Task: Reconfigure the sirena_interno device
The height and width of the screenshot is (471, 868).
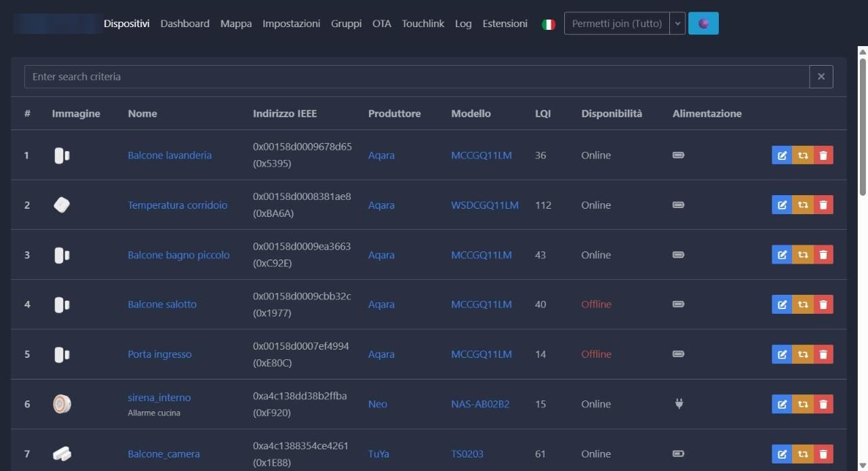Action: pyautogui.click(x=803, y=404)
